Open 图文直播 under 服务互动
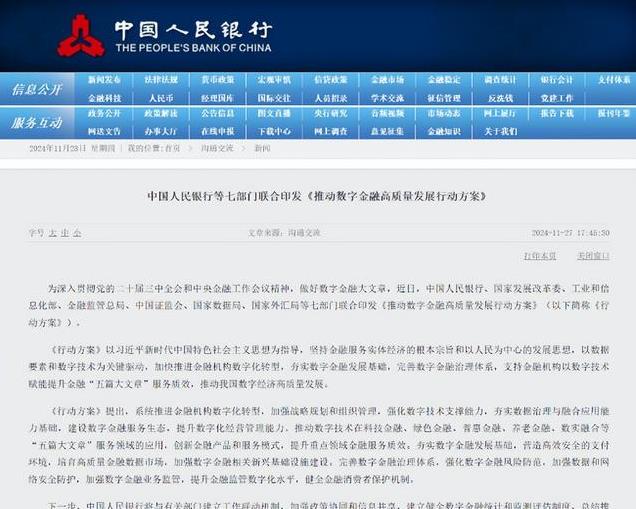Image resolution: width=636 pixels, height=509 pixels. coord(274,114)
